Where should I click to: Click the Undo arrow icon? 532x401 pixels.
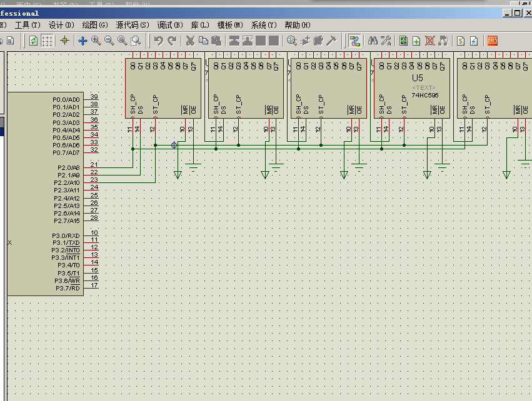pos(158,41)
